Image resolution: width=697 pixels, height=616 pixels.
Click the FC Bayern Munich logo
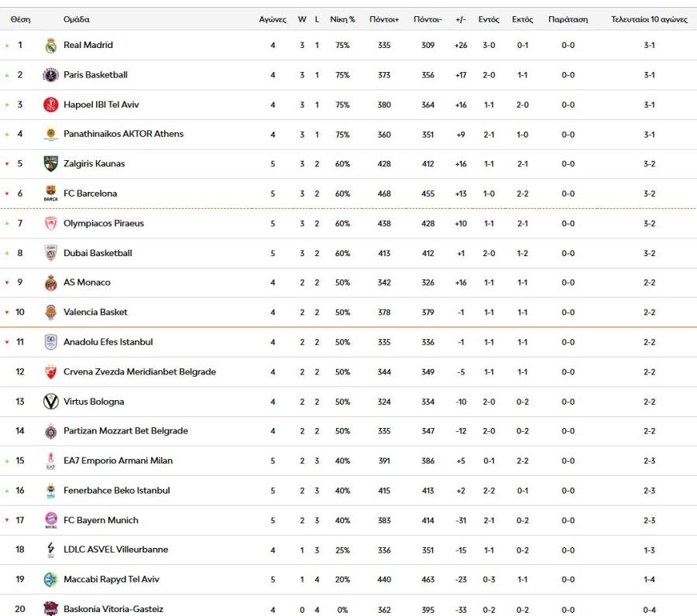click(50, 520)
